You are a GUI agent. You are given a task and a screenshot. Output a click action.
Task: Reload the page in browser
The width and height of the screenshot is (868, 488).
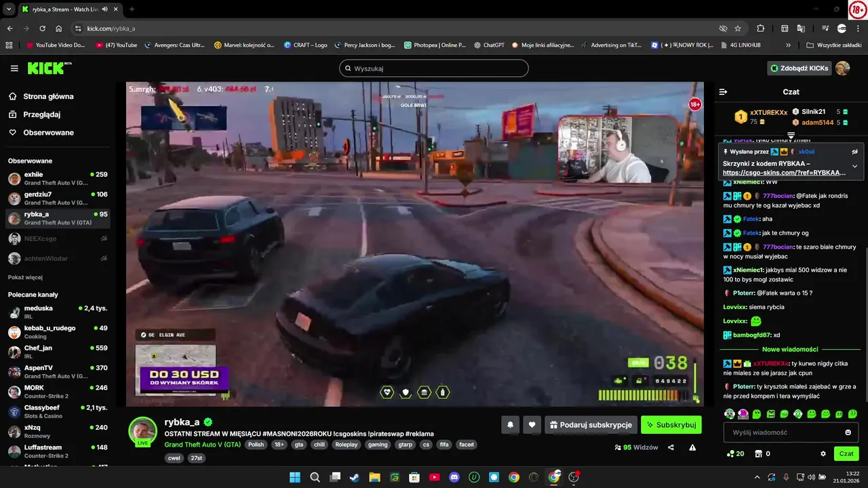point(42,28)
